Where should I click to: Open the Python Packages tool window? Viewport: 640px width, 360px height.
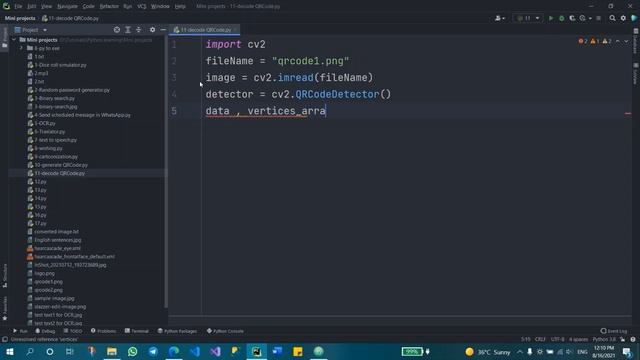point(177,331)
